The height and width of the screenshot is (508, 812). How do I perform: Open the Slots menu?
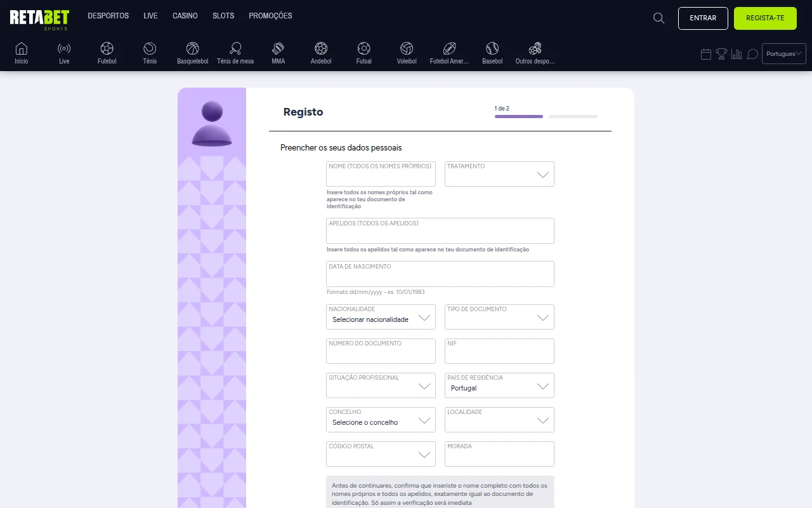click(x=223, y=16)
